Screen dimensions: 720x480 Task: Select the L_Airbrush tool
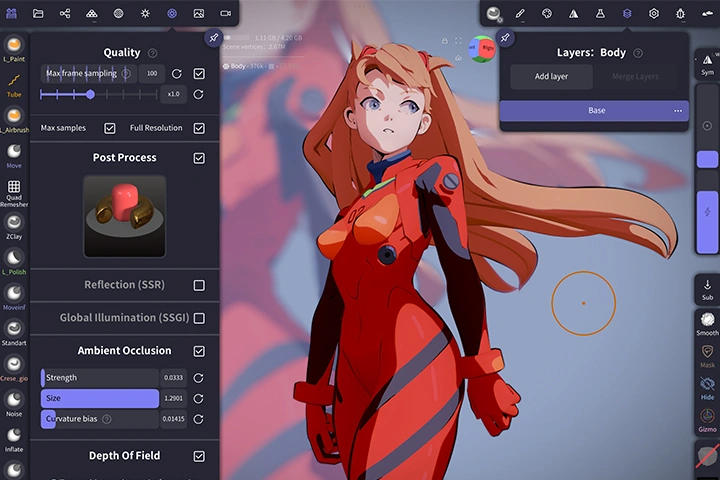click(x=14, y=120)
